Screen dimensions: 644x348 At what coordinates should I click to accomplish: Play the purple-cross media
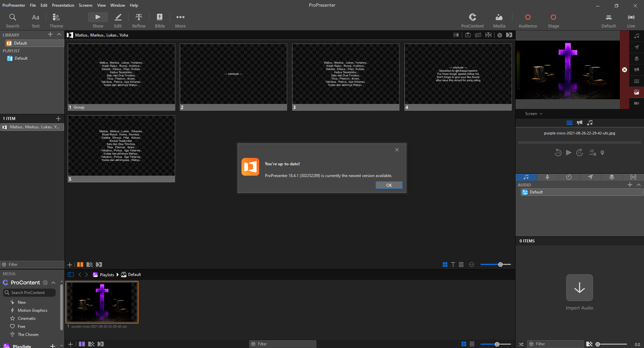click(x=569, y=153)
